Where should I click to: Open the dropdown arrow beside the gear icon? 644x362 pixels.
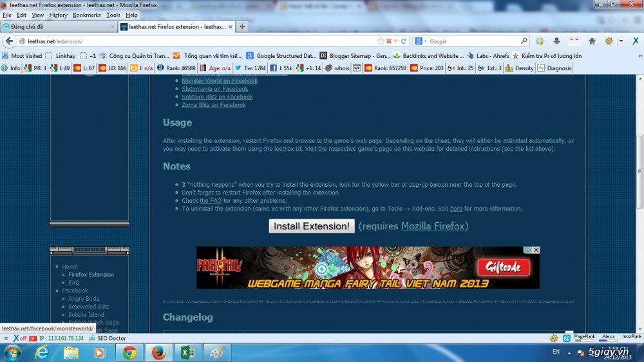(621, 41)
